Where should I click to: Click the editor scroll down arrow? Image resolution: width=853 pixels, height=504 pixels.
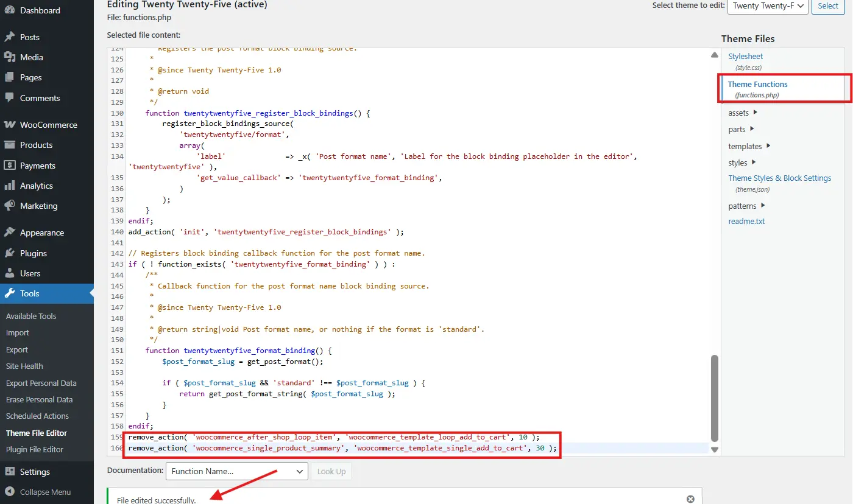pos(715,450)
